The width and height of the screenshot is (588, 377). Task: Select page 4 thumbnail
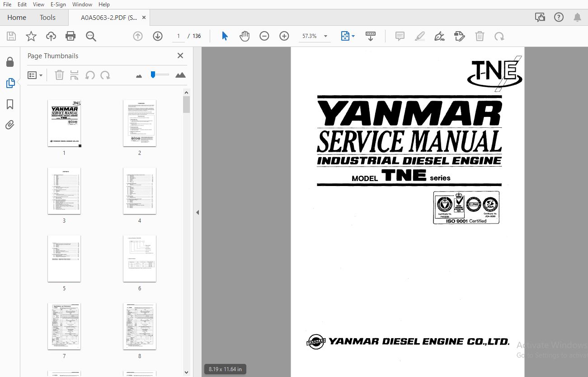tap(140, 191)
